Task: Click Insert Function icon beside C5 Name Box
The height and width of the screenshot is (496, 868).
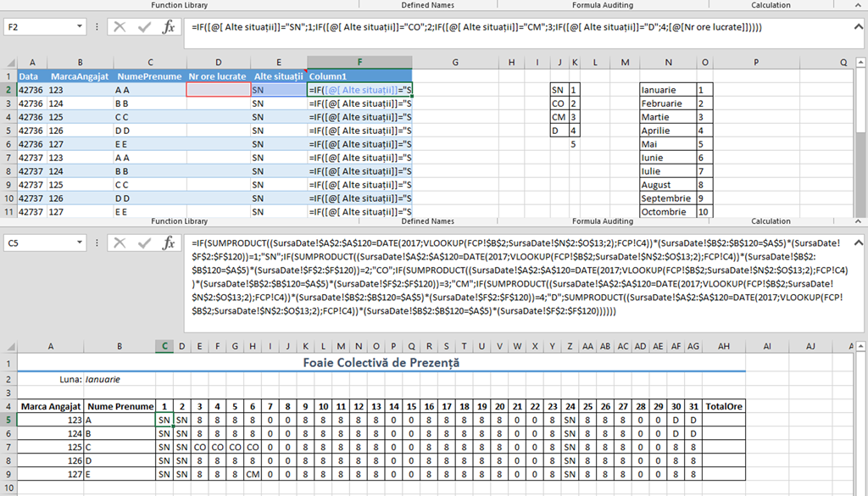Action: [x=169, y=243]
